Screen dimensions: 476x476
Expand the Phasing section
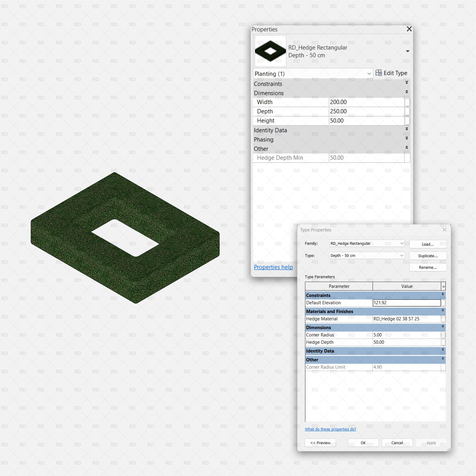407,138
